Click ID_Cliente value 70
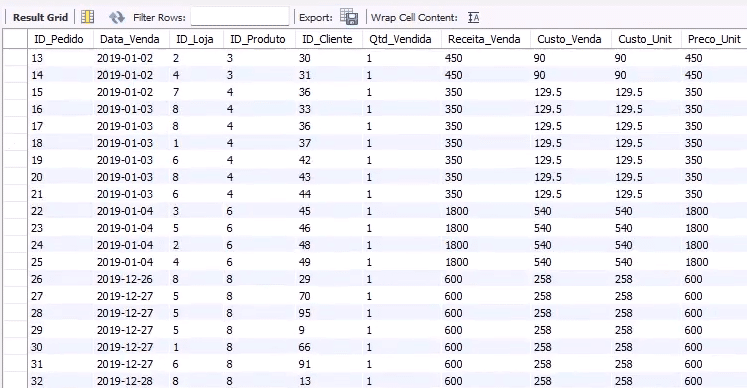The height and width of the screenshot is (388, 747). [x=304, y=296]
